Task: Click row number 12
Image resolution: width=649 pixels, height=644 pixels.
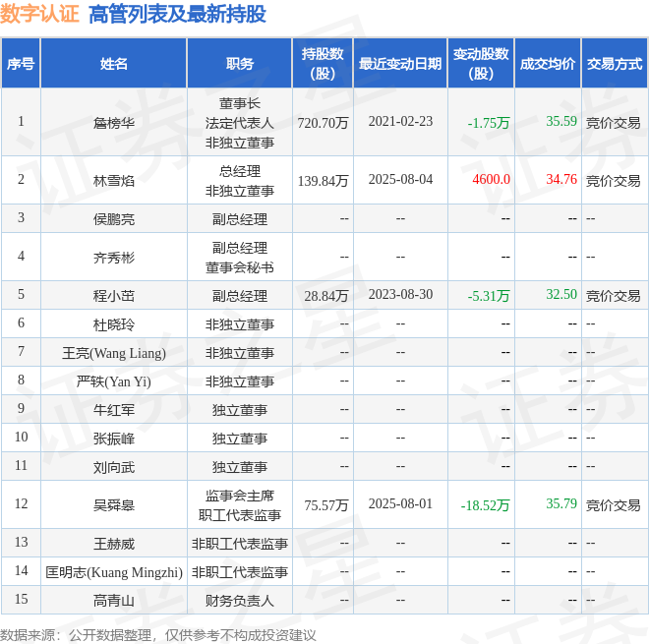Action: pos(21,503)
